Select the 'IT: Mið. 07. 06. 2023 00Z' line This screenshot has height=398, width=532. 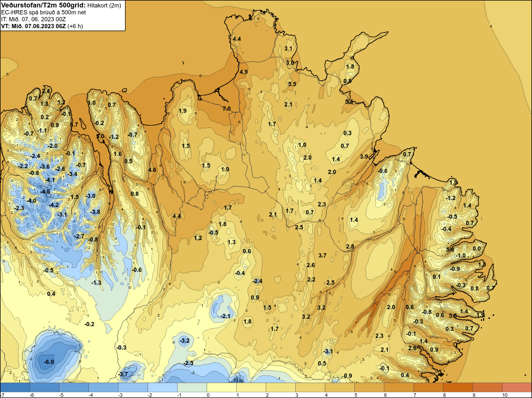[x=34, y=19]
